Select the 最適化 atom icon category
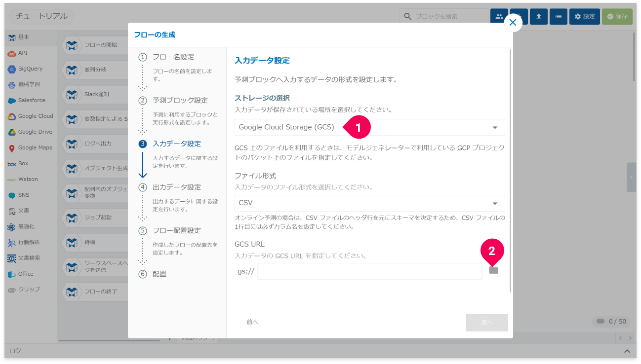The height and width of the screenshot is (364, 641). 12,227
